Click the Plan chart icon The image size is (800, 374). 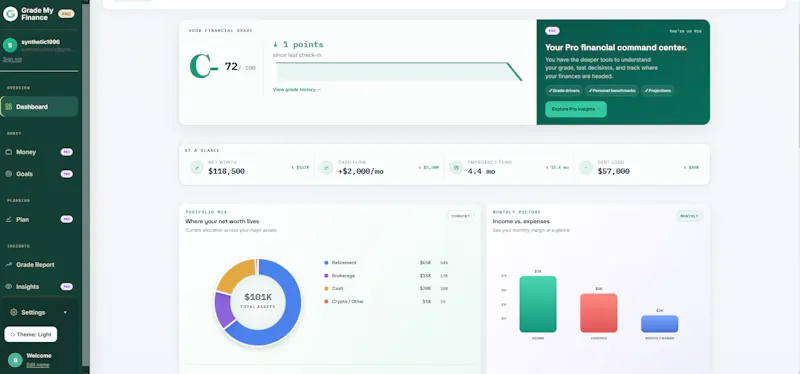(9, 219)
